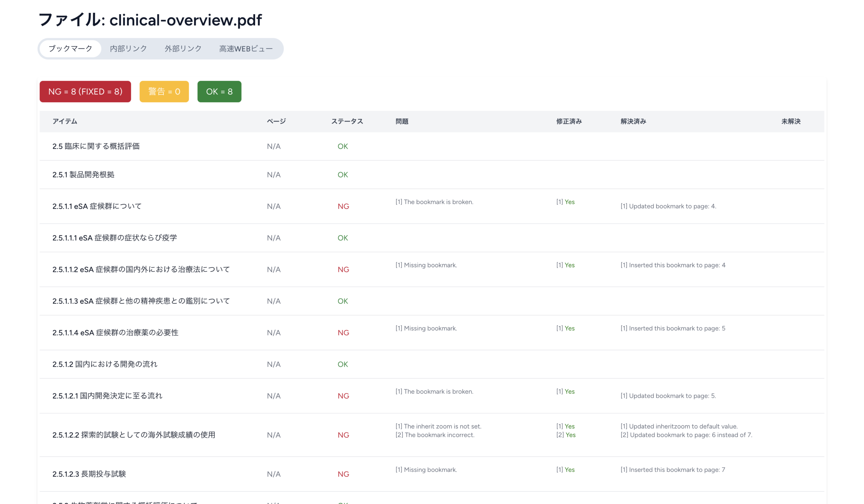Click the NG status for 2.5.1.2.2 row
This screenshot has height=504, width=864.
[x=343, y=435]
